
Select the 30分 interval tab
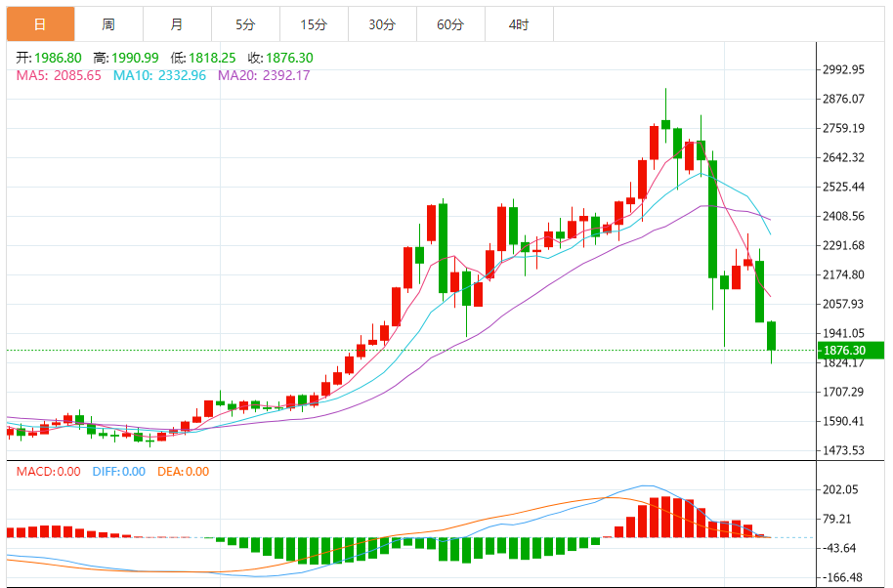coord(382,24)
